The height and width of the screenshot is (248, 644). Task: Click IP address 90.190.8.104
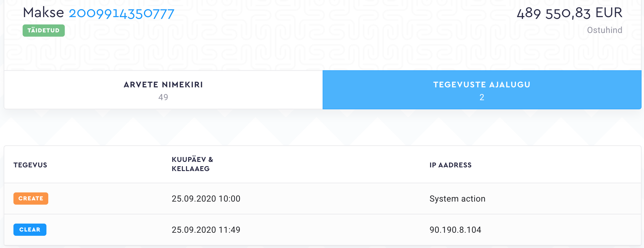tap(455, 230)
